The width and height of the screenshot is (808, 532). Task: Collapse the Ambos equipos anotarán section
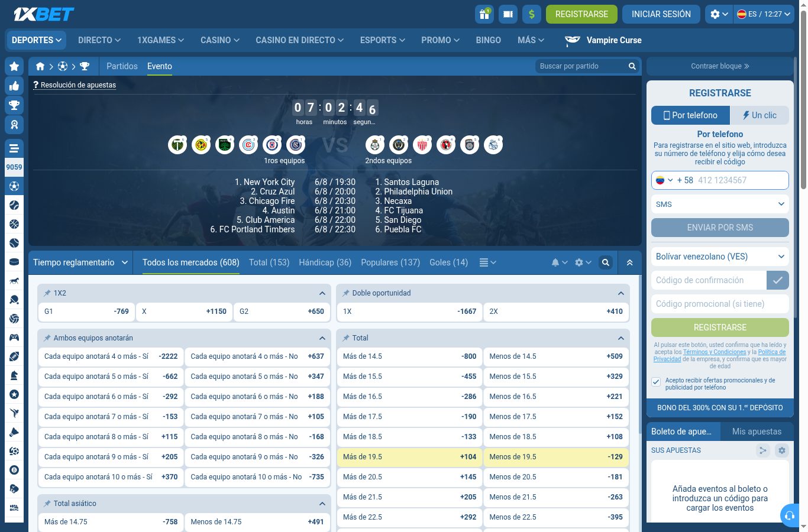click(322, 338)
